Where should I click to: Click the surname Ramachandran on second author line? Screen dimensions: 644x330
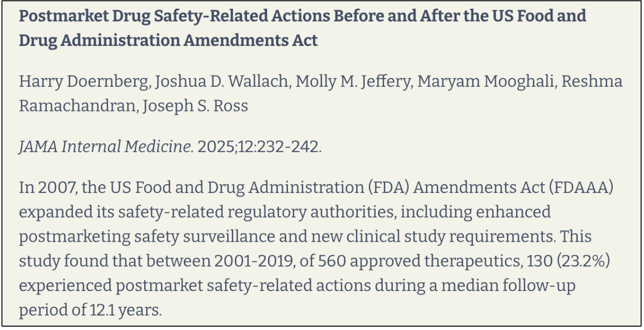click(77, 106)
